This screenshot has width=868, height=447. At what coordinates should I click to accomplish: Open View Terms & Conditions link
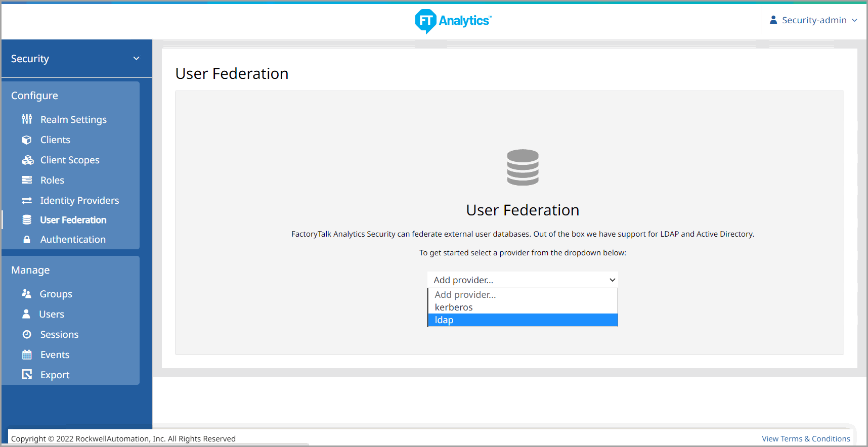(805, 439)
